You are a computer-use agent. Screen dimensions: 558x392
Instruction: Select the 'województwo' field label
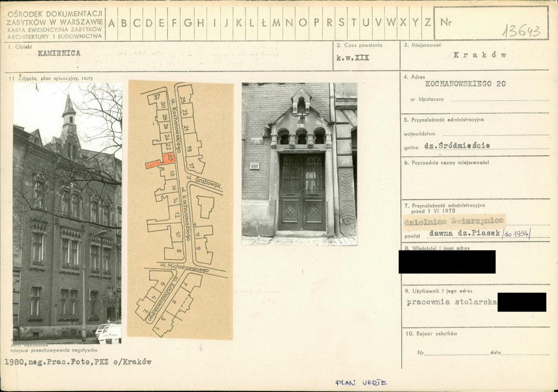420,133
